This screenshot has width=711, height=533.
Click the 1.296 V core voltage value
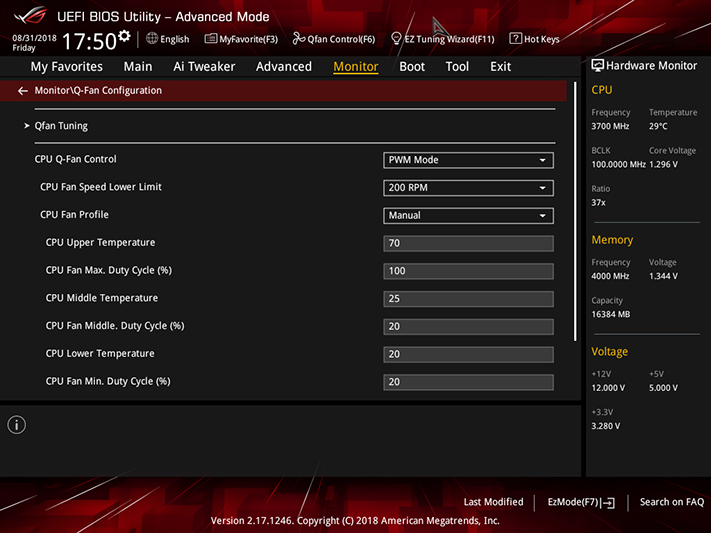[x=663, y=164]
